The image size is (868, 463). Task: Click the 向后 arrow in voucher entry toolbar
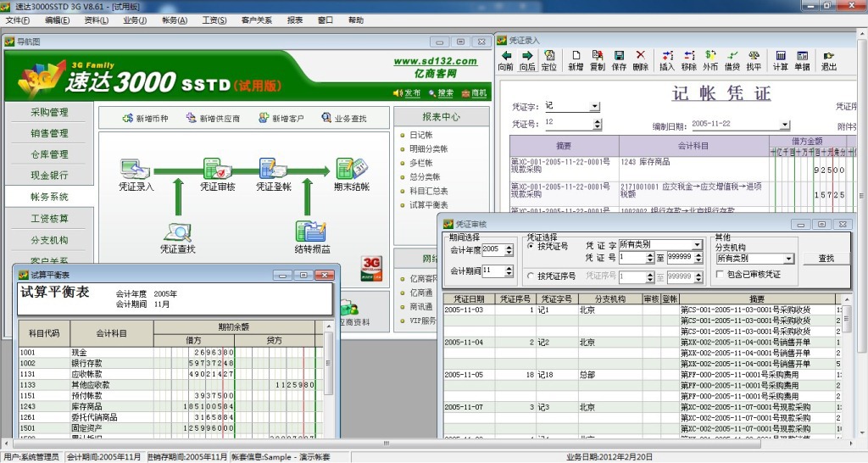click(527, 60)
